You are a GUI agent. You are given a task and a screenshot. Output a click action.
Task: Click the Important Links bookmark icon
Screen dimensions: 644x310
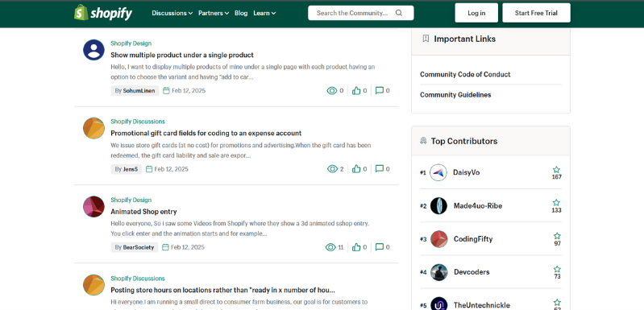(426, 39)
